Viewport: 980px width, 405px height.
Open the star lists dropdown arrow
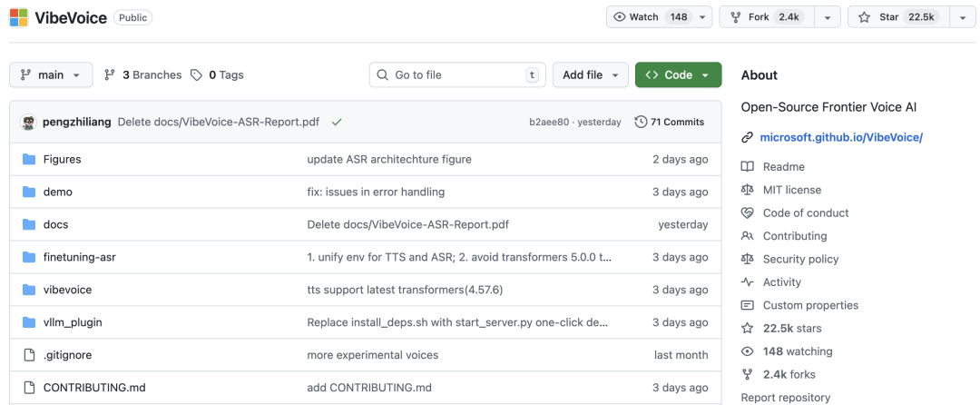(x=961, y=17)
